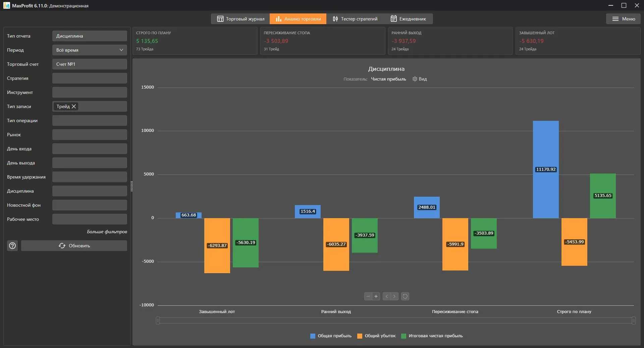Open the Тестер стратегий tab

point(355,19)
